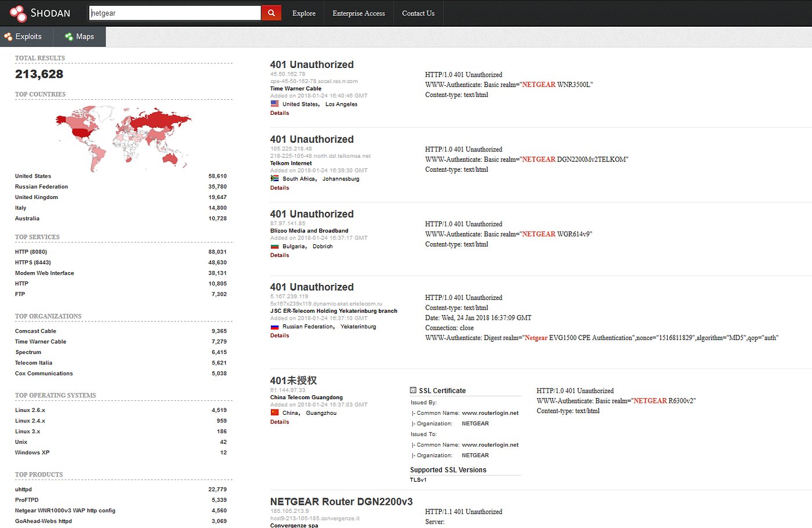Open NETGEAR Router DGN2200v3 result title
812x528 pixels.
point(342,501)
